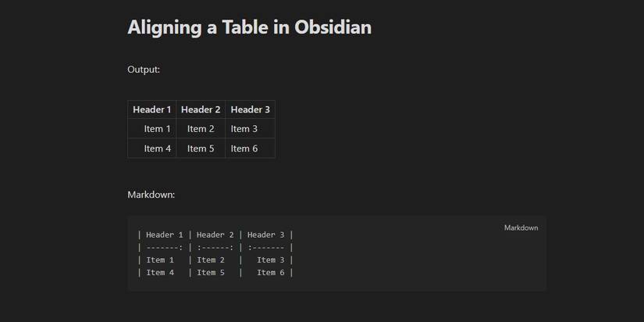Select the "Header 3" cell in the rendered table
The image size is (644, 322).
(x=250, y=109)
